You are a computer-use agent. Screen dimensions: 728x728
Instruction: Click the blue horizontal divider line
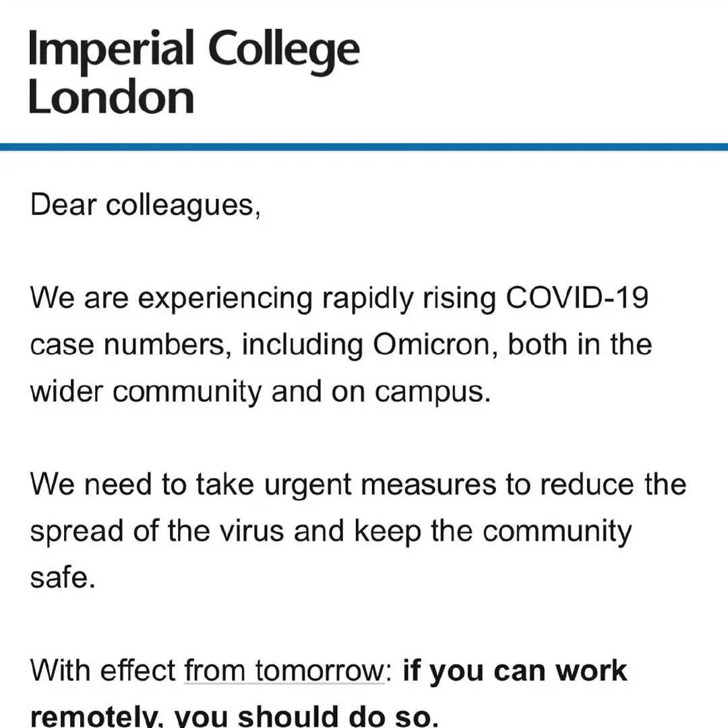pyautogui.click(x=364, y=146)
